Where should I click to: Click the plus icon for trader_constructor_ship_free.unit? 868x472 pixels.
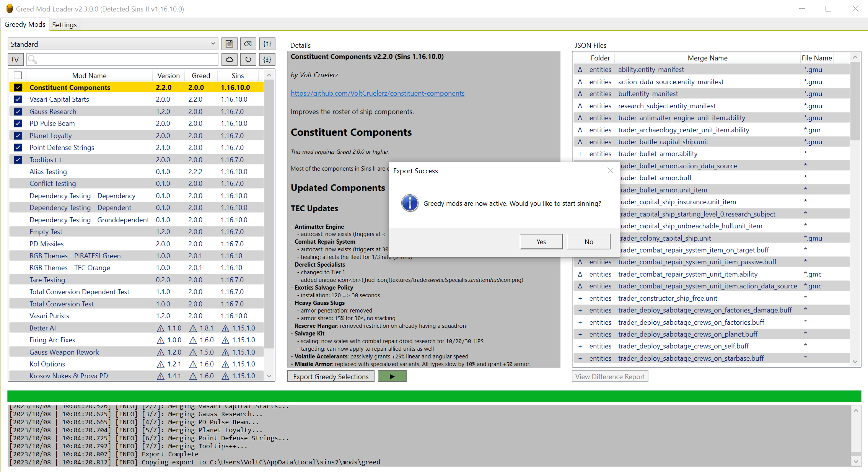tap(580, 298)
